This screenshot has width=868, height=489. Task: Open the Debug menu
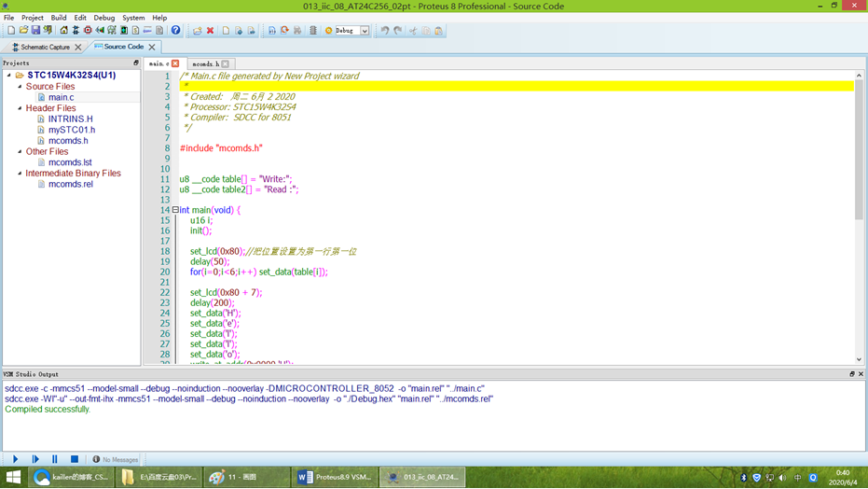pos(103,18)
